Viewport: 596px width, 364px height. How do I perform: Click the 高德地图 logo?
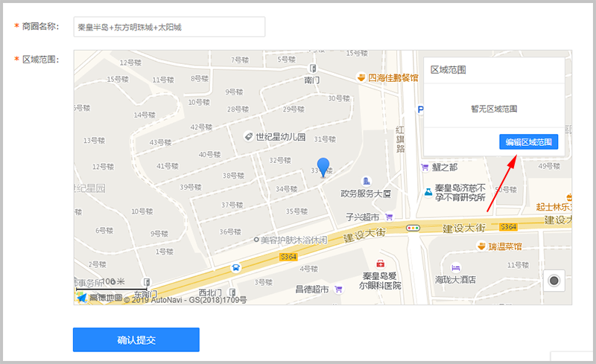click(x=99, y=298)
